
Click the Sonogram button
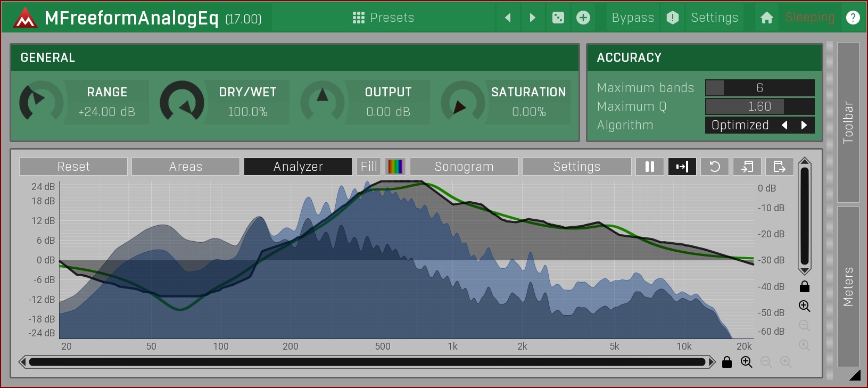(x=464, y=167)
